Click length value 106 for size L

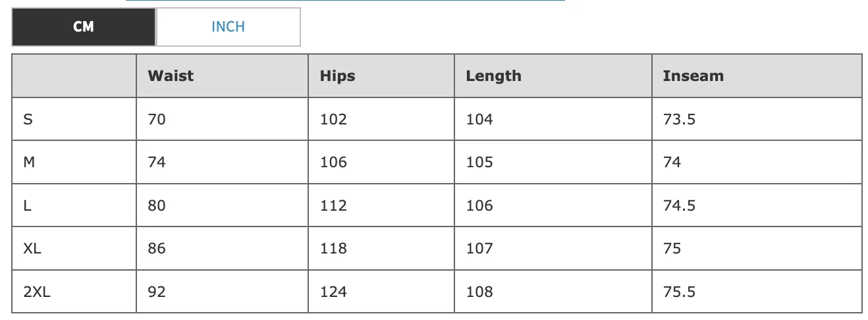(x=479, y=205)
